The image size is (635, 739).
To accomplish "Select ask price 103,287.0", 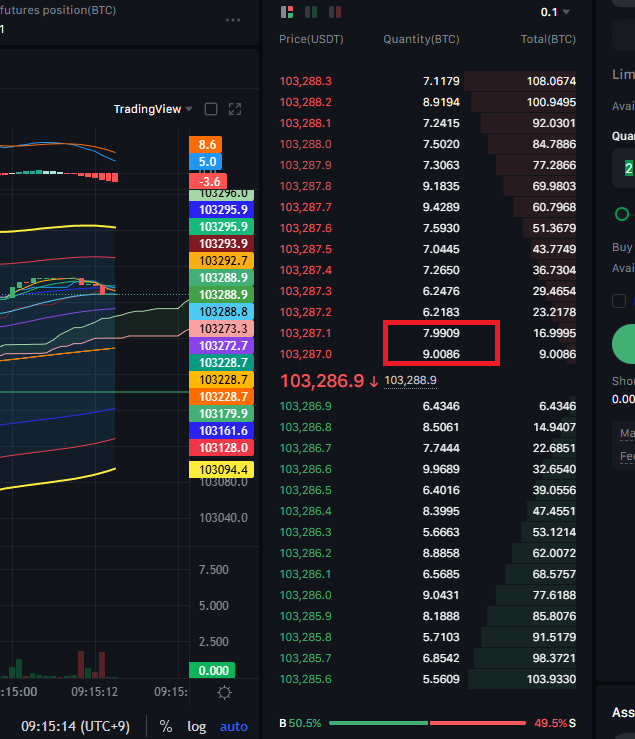I will coord(305,354).
